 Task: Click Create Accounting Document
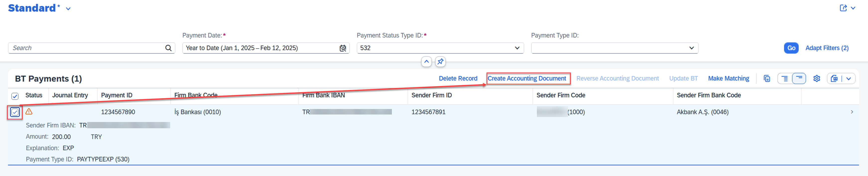tap(526, 78)
